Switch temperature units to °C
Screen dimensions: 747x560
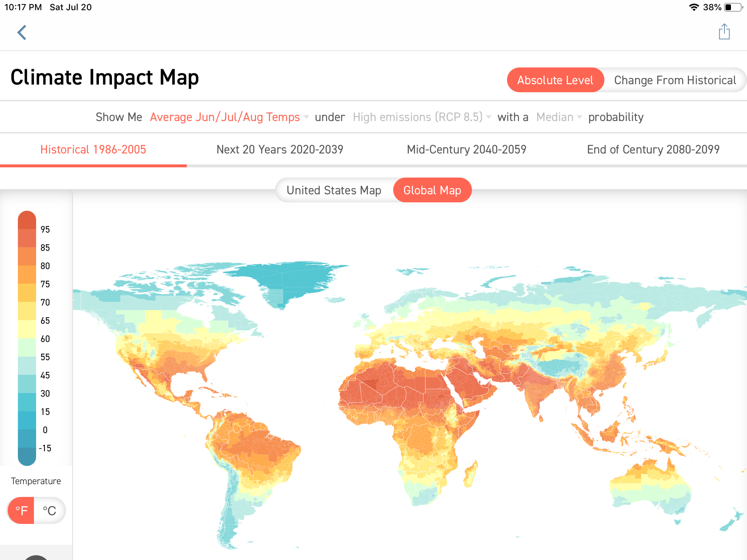point(49,510)
